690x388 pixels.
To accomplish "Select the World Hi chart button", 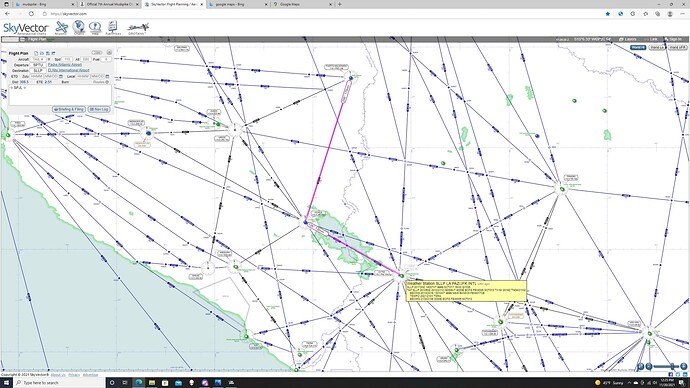I will click(638, 47).
